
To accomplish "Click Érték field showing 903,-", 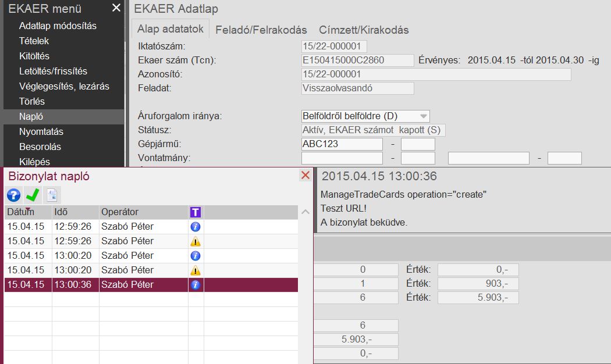I will point(478,283).
